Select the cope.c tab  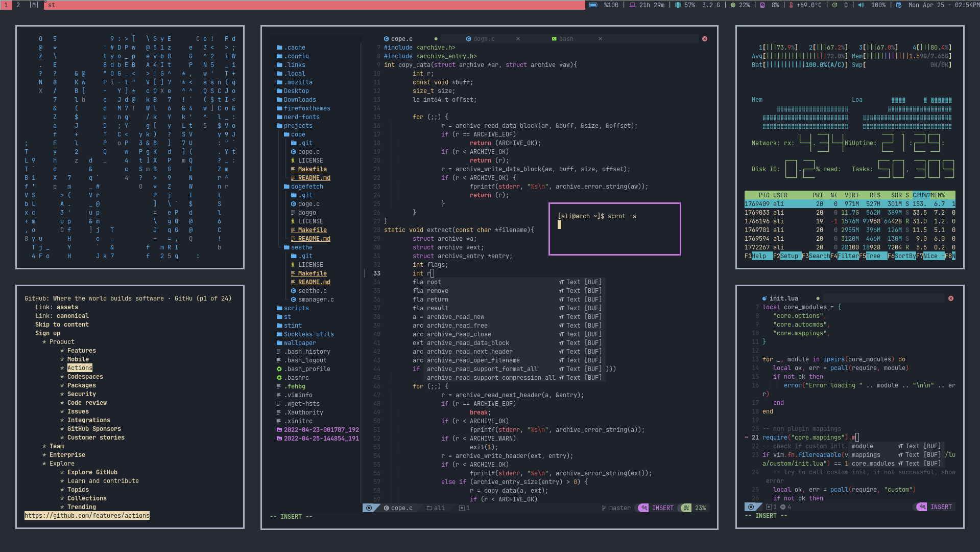402,39
